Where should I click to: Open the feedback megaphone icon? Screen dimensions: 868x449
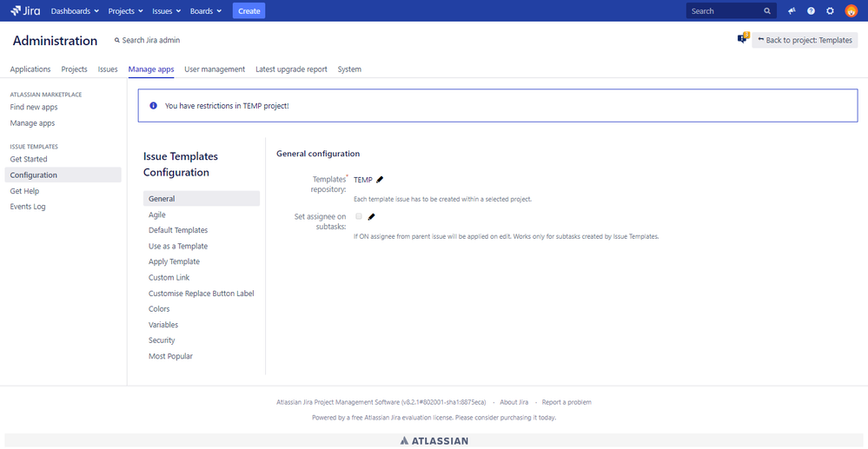(792, 11)
